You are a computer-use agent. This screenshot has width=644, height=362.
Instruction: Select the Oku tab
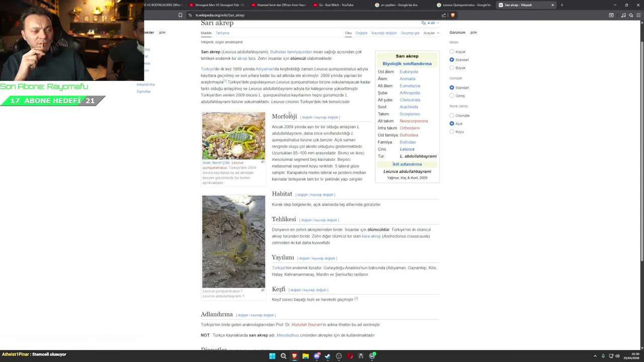point(348,33)
